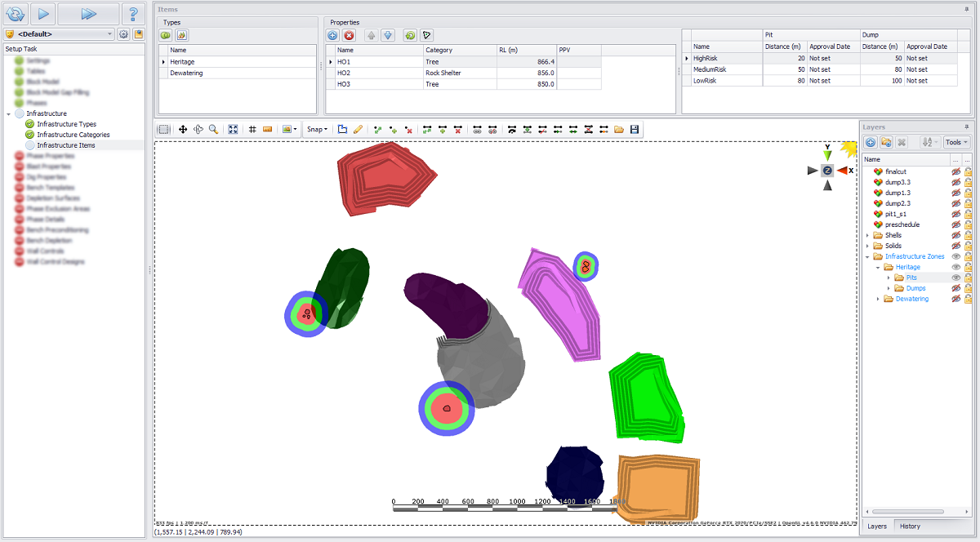The width and height of the screenshot is (980, 542).
Task: Delete item with red X in Properties
Action: 349,35
